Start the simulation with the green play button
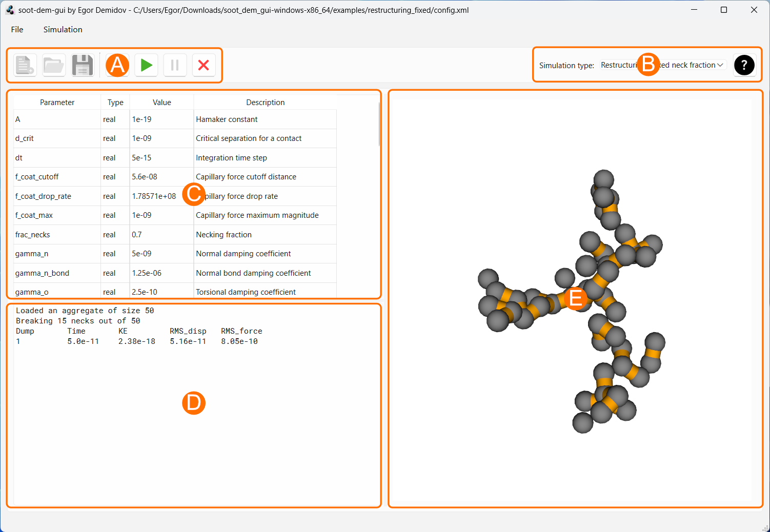Screen dimensions: 770x532 [x=147, y=65]
